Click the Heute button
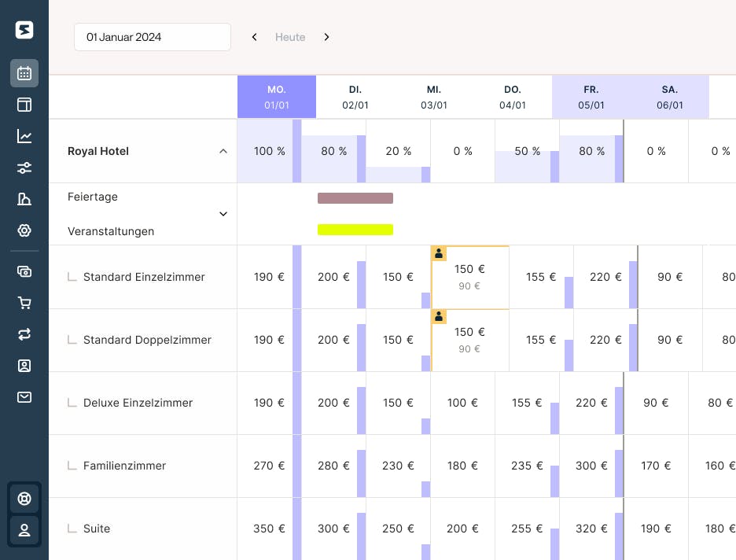The width and height of the screenshot is (736, 560). point(290,37)
